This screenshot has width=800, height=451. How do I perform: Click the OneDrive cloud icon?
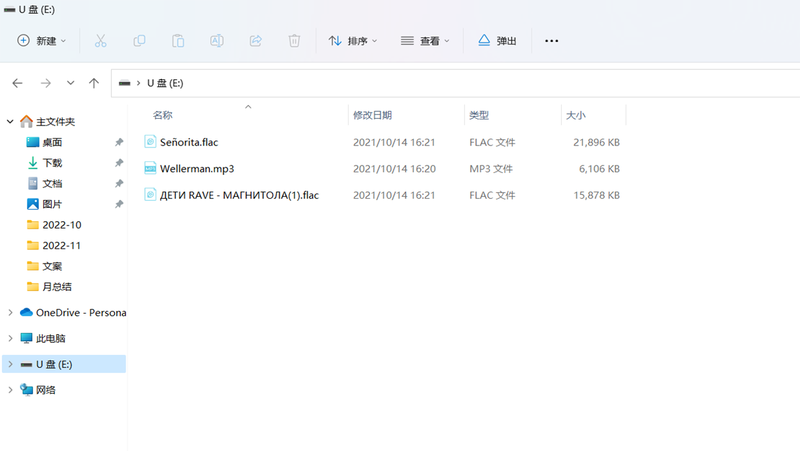click(x=27, y=312)
